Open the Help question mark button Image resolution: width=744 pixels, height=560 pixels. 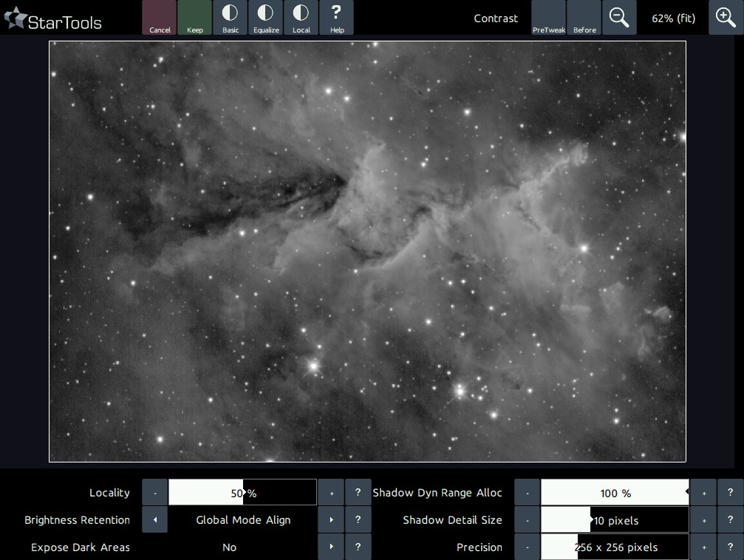point(337,18)
